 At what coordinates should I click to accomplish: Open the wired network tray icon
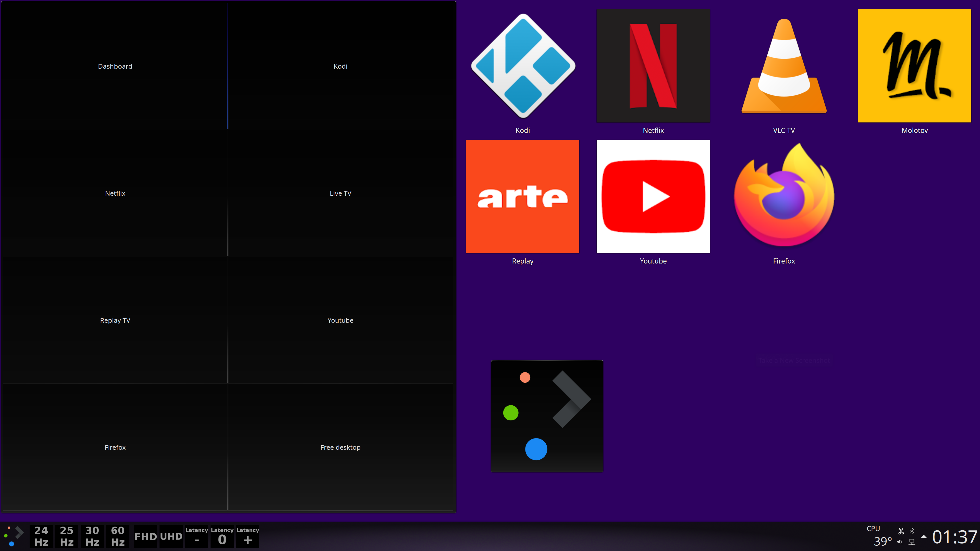click(x=912, y=542)
